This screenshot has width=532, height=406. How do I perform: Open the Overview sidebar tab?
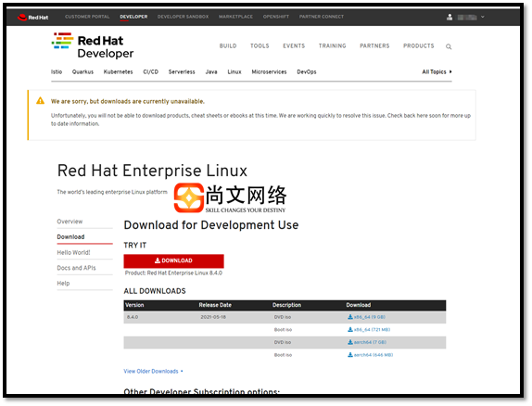click(x=70, y=222)
